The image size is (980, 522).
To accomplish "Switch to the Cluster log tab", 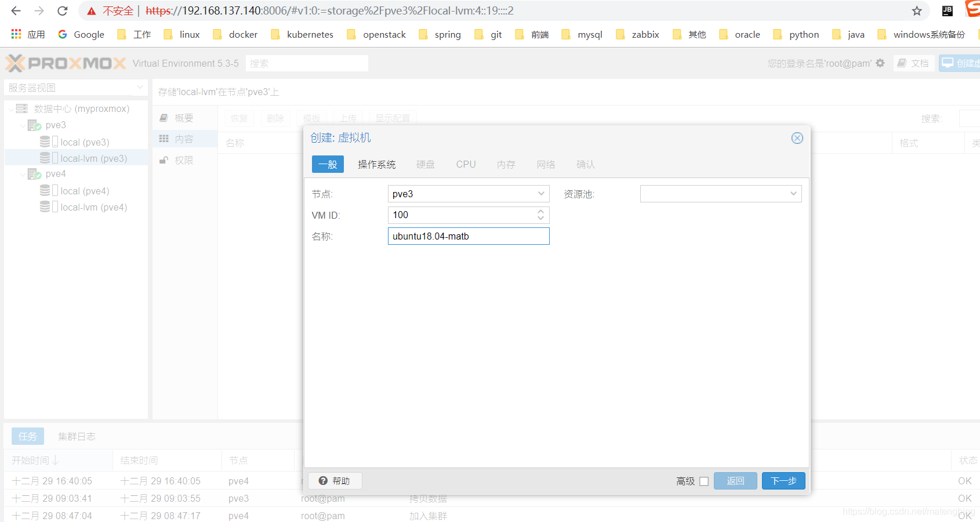I will click(x=77, y=436).
